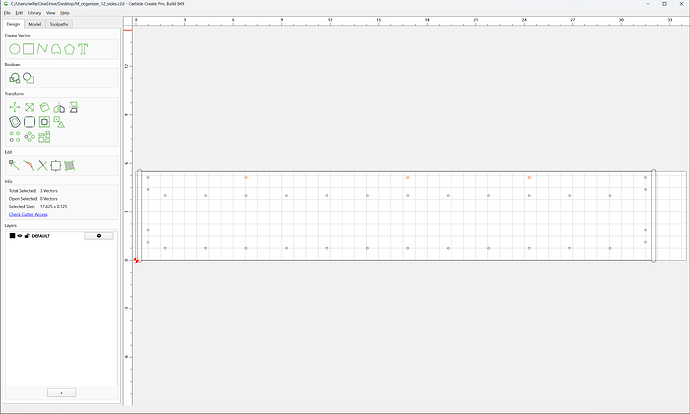
Task: Click the leftmost orange selected circle on canvas
Action: (x=246, y=177)
